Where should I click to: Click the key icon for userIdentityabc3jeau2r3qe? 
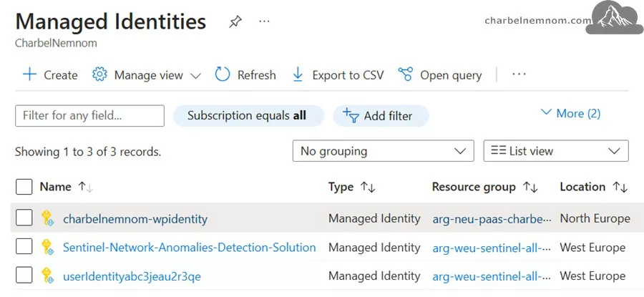[48, 276]
